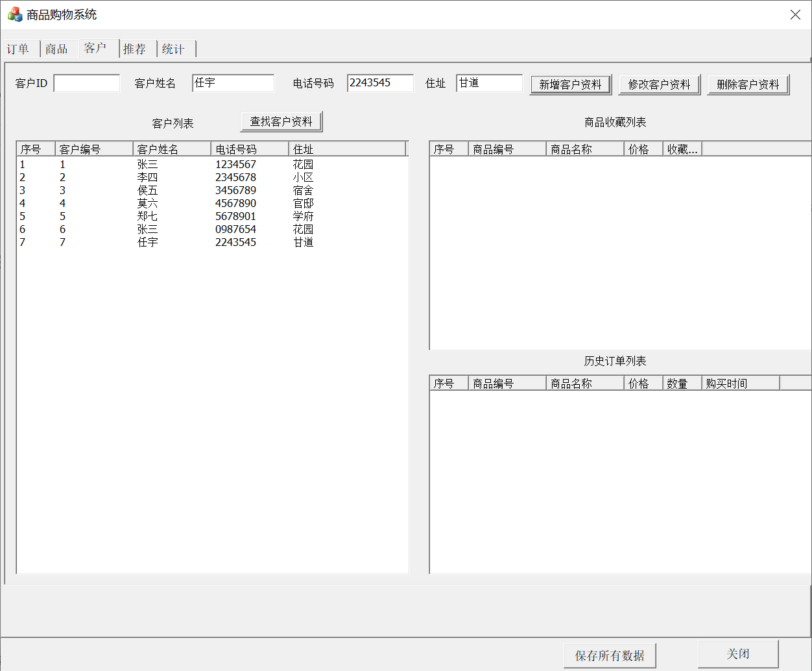Click the app icon in title bar
This screenshot has height=671, width=812.
tap(14, 14)
